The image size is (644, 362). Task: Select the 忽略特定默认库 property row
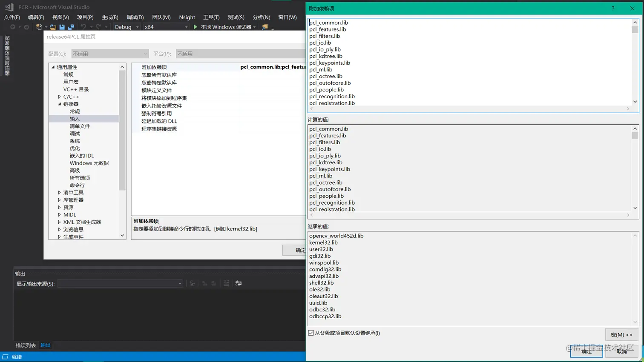click(x=219, y=83)
